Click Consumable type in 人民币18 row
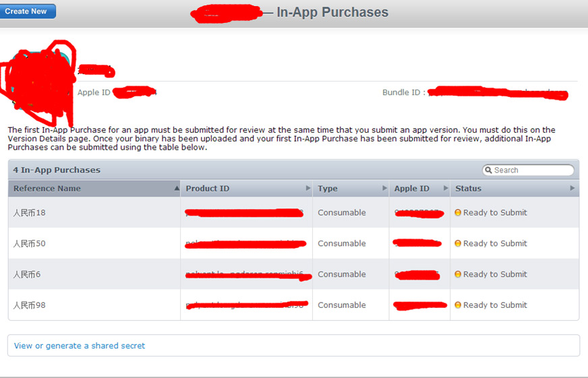Image resolution: width=588 pixels, height=378 pixels. 342,212
